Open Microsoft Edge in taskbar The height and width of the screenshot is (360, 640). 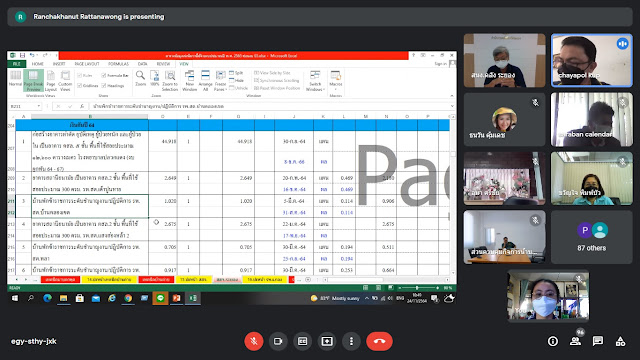tap(47, 298)
